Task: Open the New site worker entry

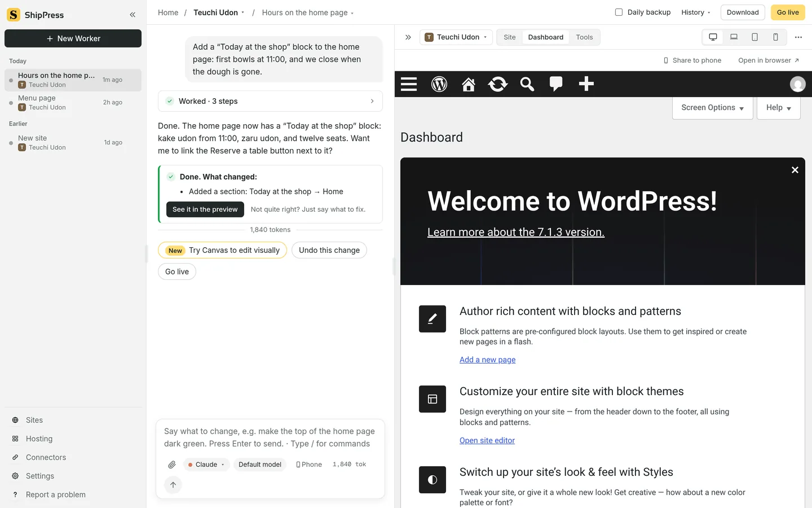Action: point(73,143)
